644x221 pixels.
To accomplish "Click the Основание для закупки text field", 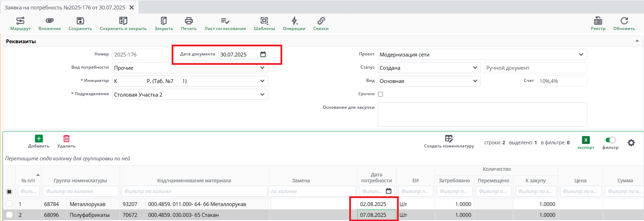I will click(x=482, y=114).
